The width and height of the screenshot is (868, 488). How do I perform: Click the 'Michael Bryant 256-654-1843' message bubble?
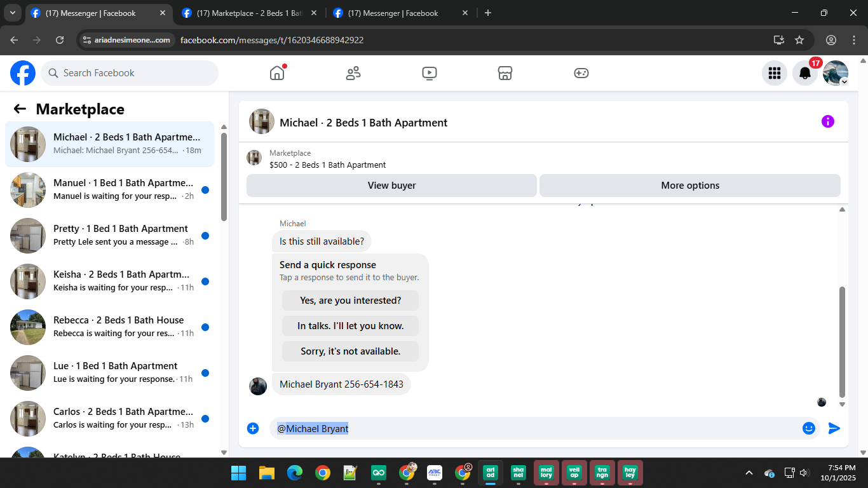(x=342, y=384)
